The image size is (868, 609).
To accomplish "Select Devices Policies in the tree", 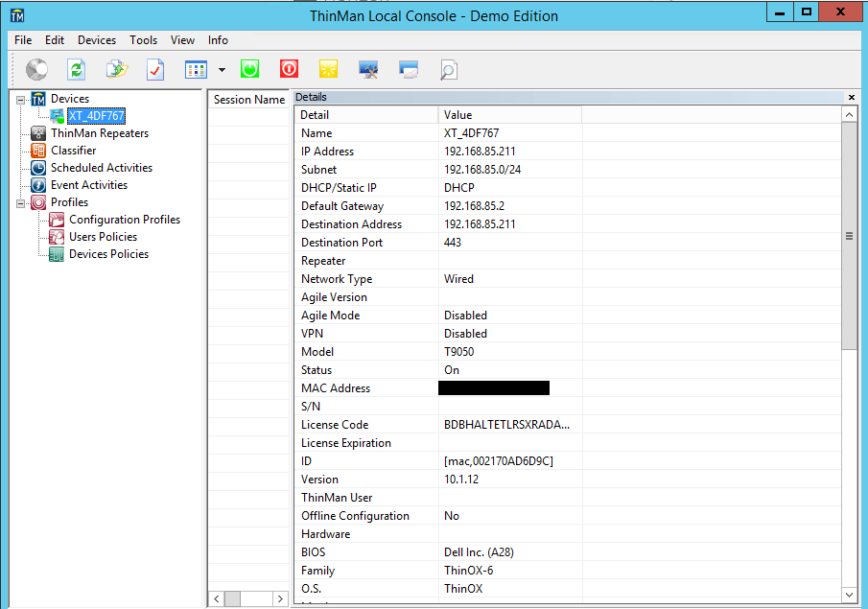I will tap(108, 253).
